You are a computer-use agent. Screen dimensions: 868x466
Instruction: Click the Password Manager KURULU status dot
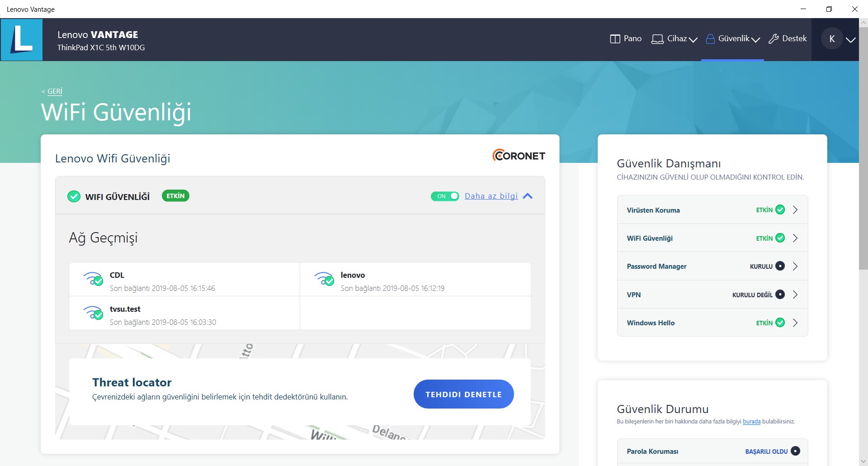point(780,266)
